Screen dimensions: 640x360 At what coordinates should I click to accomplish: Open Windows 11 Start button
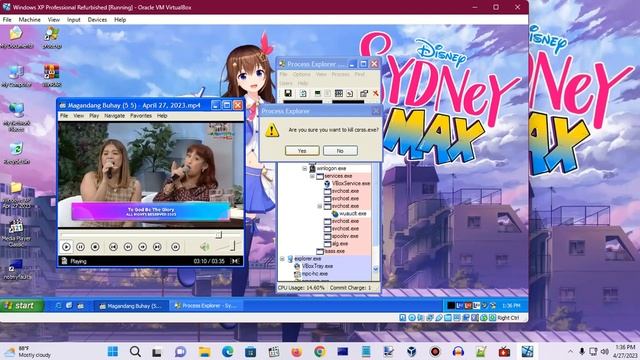113,351
